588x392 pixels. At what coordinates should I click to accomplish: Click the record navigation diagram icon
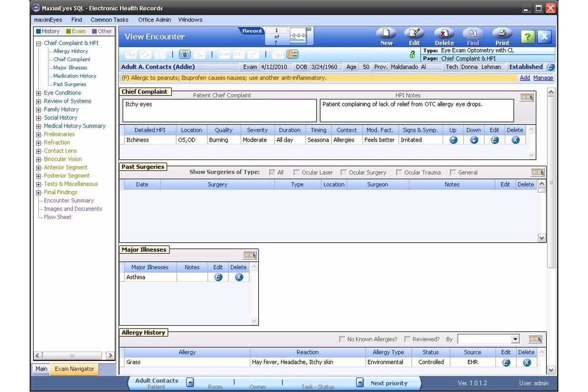click(300, 36)
